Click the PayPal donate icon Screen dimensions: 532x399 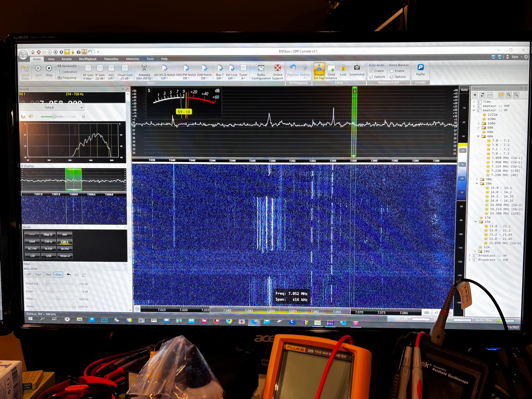(420, 68)
